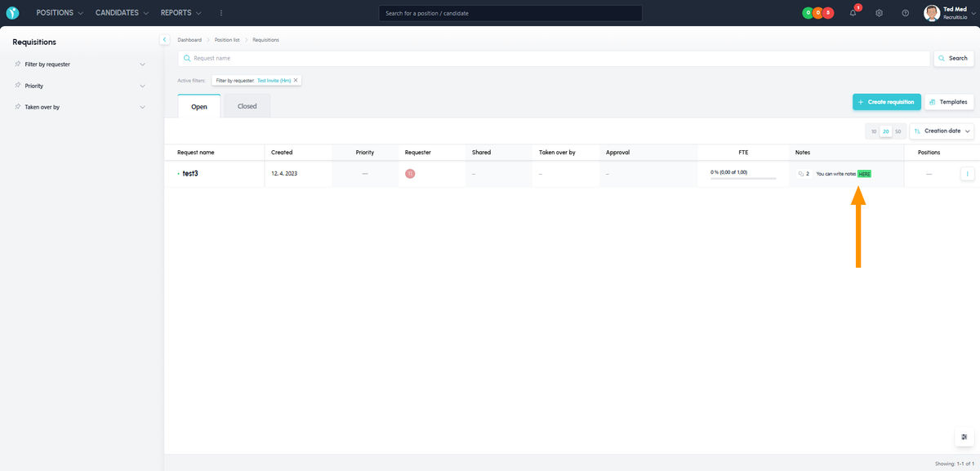Image resolution: width=980 pixels, height=471 pixels.
Task: Click the FTE progress bar for test3
Action: 743,178
